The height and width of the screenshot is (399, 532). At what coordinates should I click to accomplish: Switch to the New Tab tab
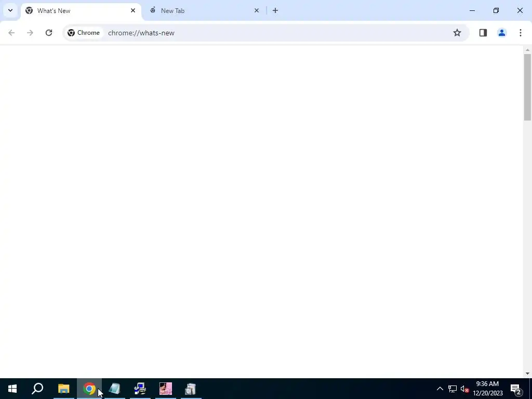pos(204,11)
